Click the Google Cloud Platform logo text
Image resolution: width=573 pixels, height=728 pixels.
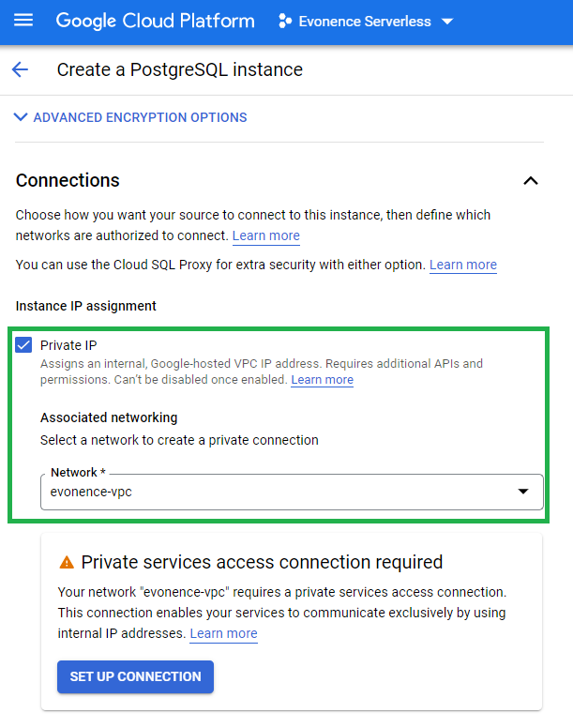click(x=155, y=21)
